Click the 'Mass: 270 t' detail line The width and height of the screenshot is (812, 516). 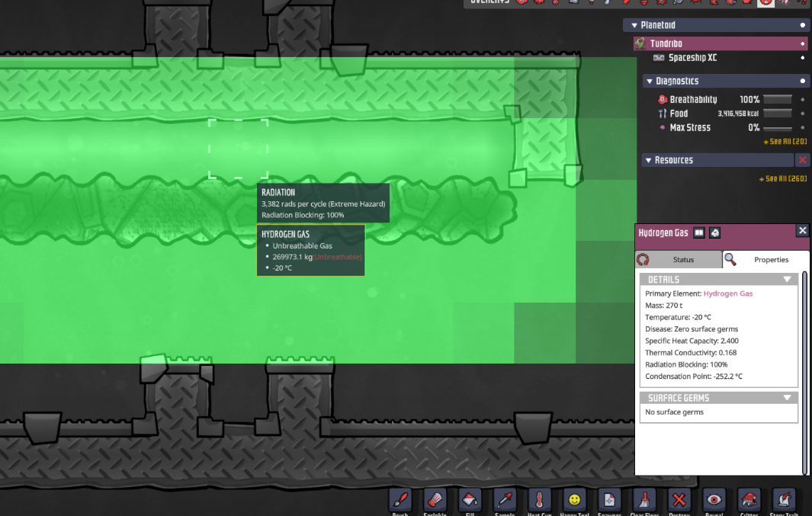point(663,306)
